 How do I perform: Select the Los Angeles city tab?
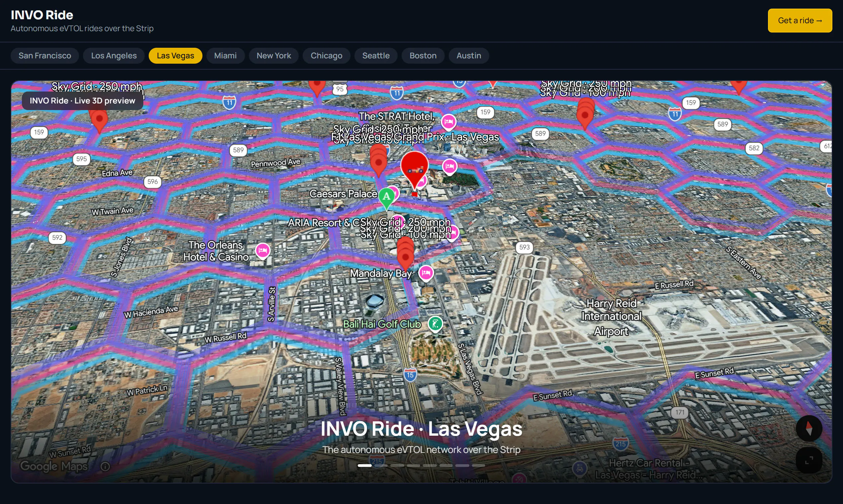click(114, 56)
